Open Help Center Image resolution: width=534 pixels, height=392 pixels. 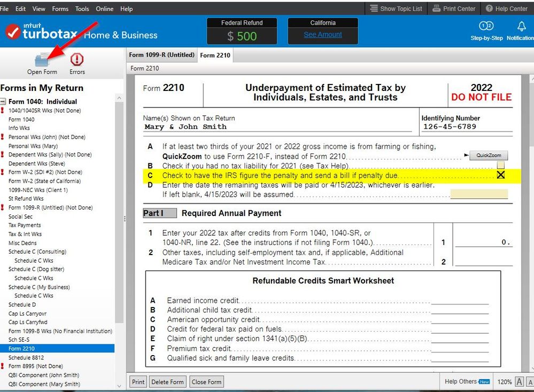506,9
